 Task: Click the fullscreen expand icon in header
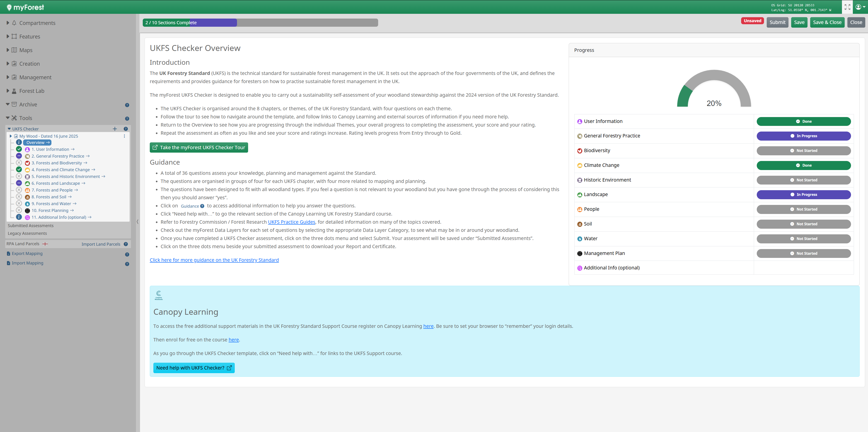coord(847,7)
